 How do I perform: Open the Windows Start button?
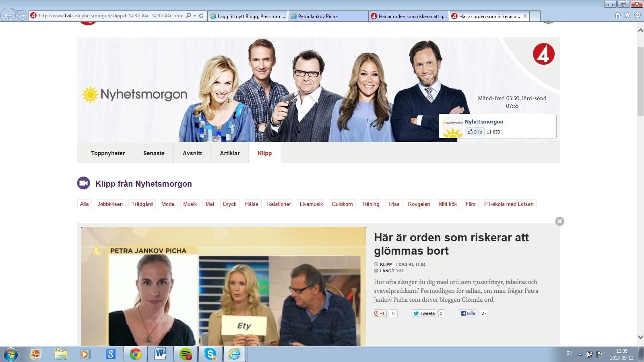click(x=10, y=354)
